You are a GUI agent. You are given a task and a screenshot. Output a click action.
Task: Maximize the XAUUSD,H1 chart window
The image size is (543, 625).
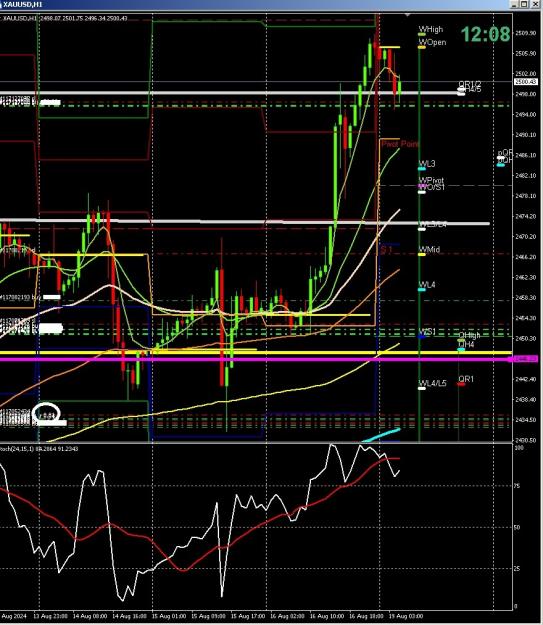tap(524, 4)
